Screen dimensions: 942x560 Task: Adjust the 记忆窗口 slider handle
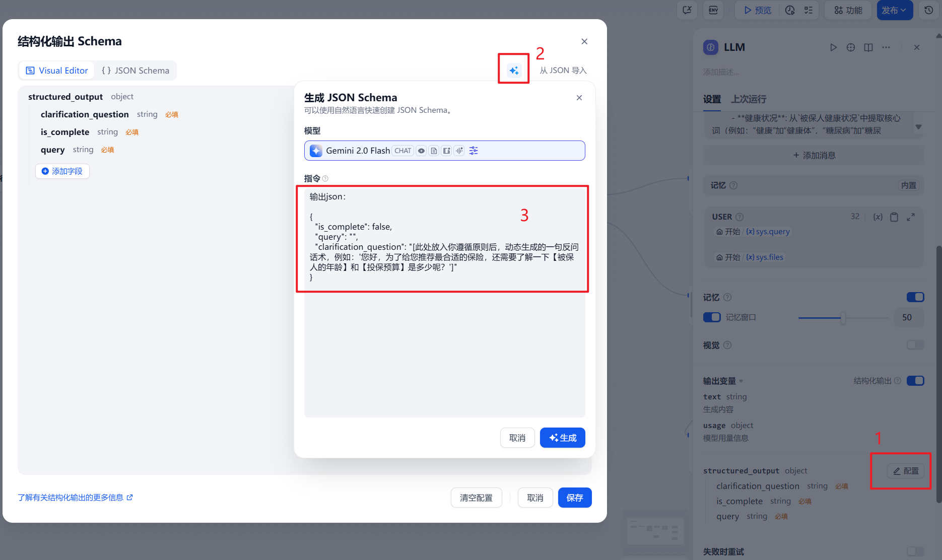pyautogui.click(x=843, y=318)
